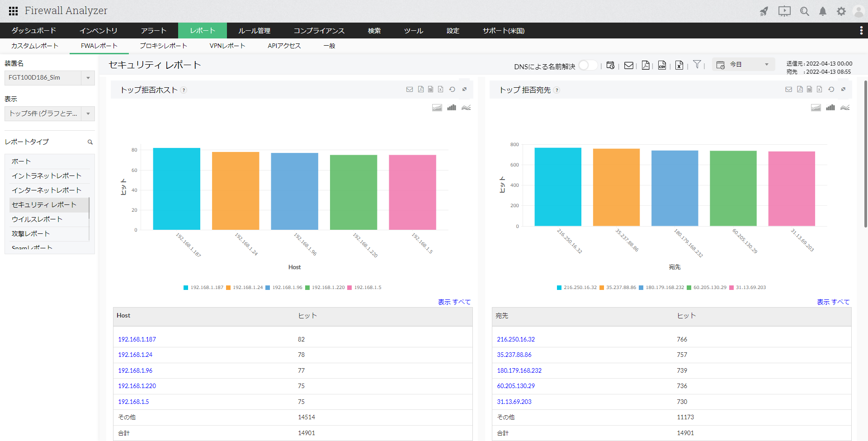868x441 pixels.
Task: Email the トップ 拒否宛先 widget
Action: pyautogui.click(x=788, y=90)
